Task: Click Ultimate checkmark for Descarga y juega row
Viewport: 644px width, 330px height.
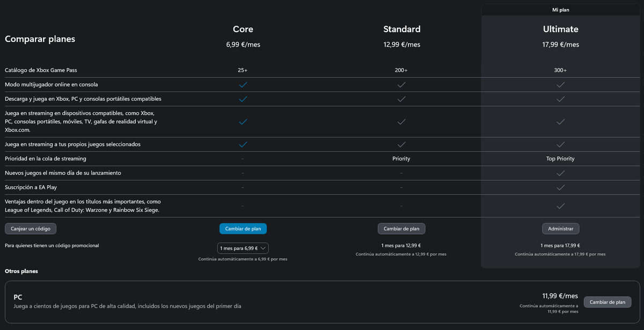Action: pyautogui.click(x=560, y=99)
